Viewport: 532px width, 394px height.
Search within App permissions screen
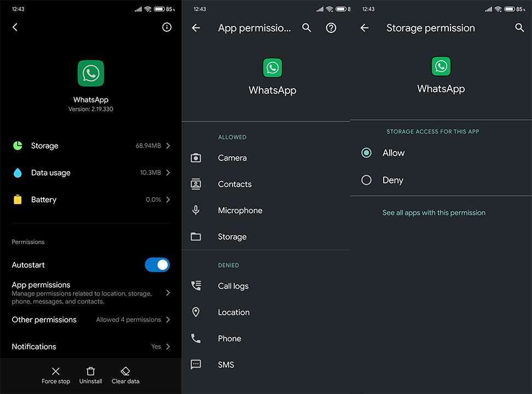point(307,28)
